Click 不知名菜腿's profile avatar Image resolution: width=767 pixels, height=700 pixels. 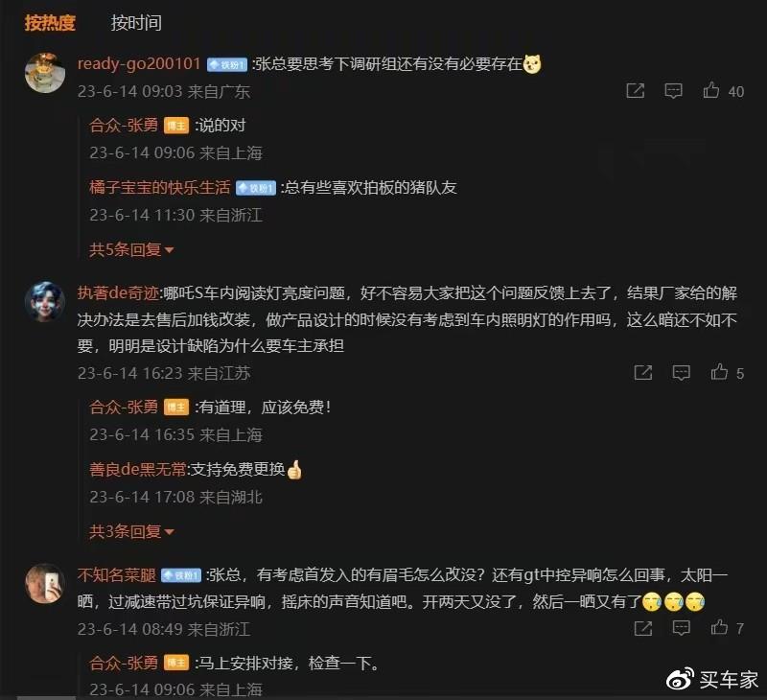[45, 583]
